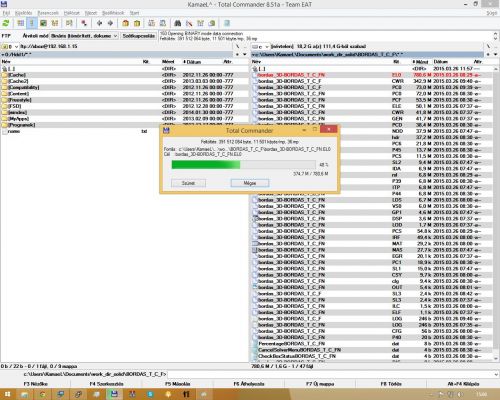
Task: Open right panel directory history arrow
Action: pyautogui.click(x=495, y=54)
